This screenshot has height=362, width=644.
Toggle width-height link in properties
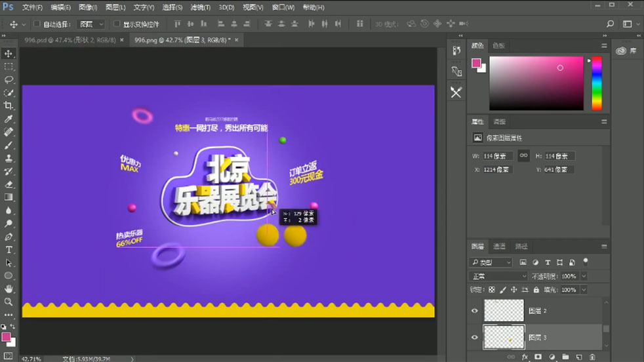[523, 155]
